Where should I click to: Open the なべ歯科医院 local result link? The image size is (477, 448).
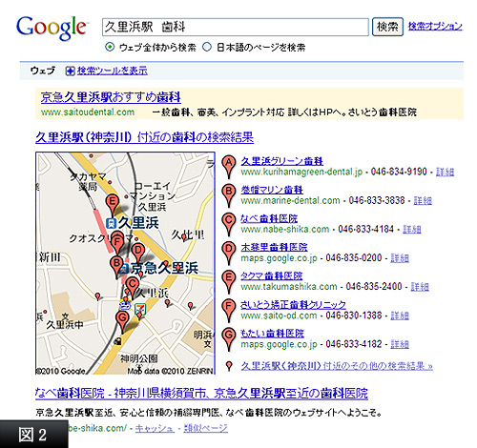point(269,218)
